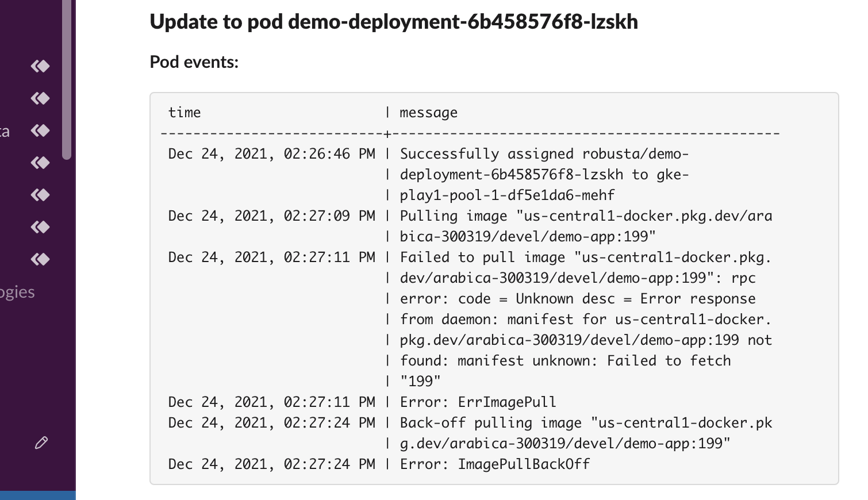Select the sidebar channel ending in "ta"
This screenshot has width=868, height=500.
click(5, 131)
